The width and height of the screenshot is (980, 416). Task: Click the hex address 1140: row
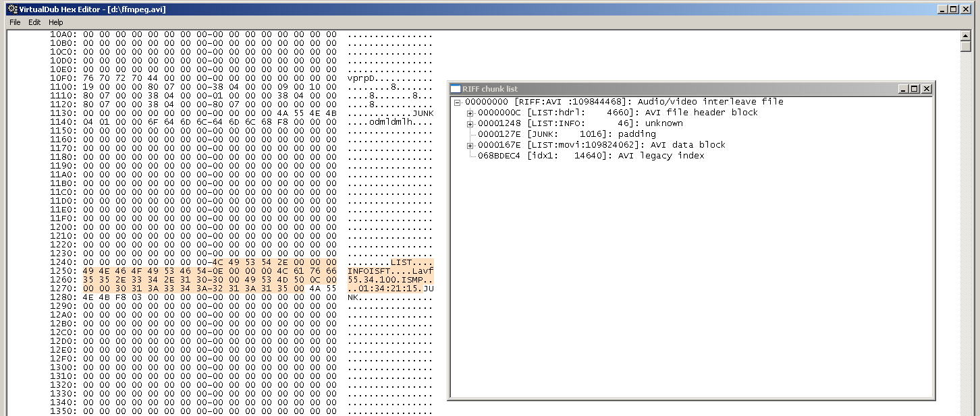pyautogui.click(x=241, y=122)
